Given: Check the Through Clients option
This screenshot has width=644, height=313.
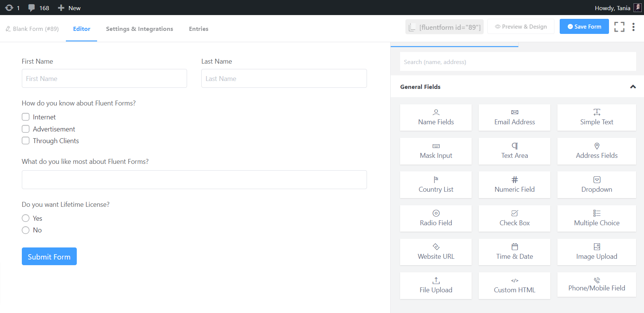Looking at the screenshot, I should (26, 140).
